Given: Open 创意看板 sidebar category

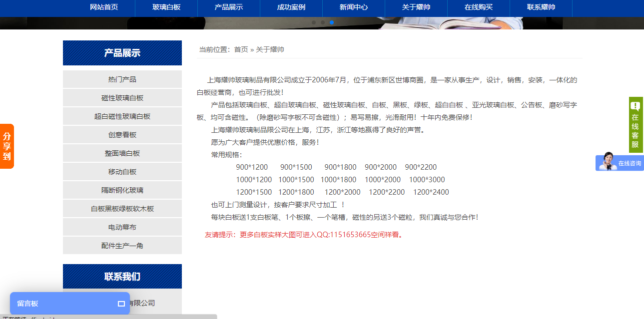Looking at the screenshot, I should click(x=122, y=135).
